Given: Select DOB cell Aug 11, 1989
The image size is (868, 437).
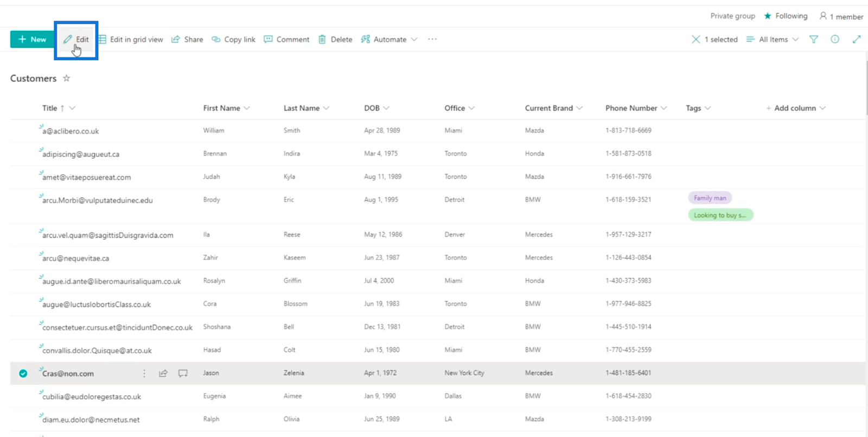Looking at the screenshot, I should pyautogui.click(x=382, y=176).
